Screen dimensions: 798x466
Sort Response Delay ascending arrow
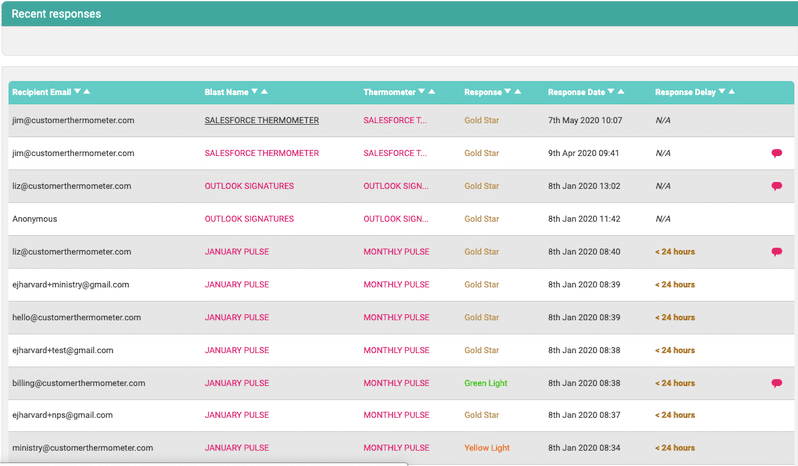click(x=732, y=92)
